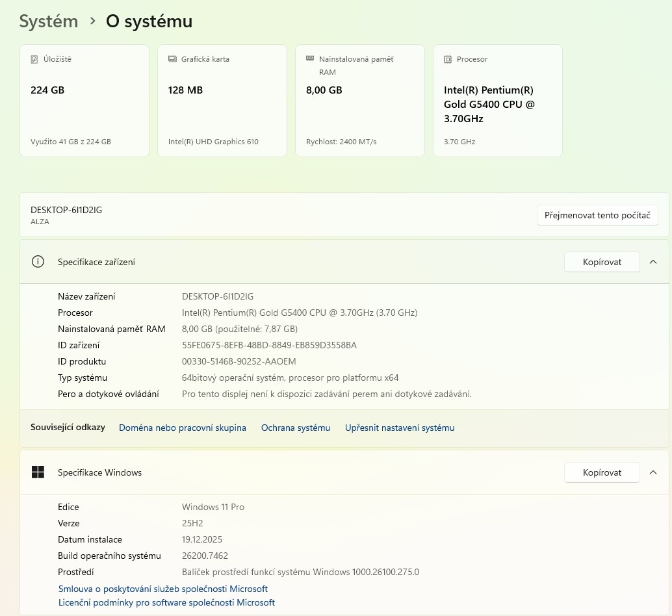
Task: Select the Intel UHD Graphics 610 text
Action: click(213, 142)
